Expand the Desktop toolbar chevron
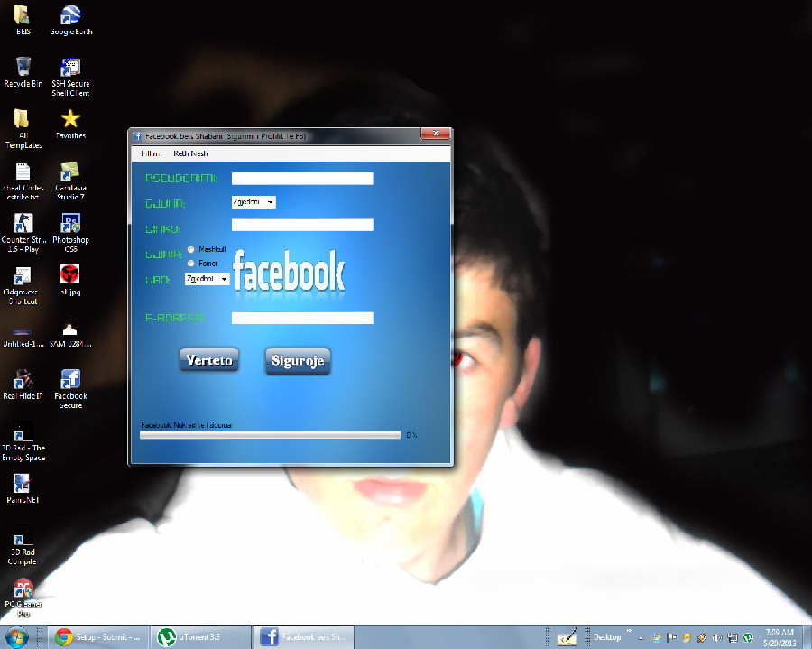Viewport: 812px width, 649px height. [629, 631]
